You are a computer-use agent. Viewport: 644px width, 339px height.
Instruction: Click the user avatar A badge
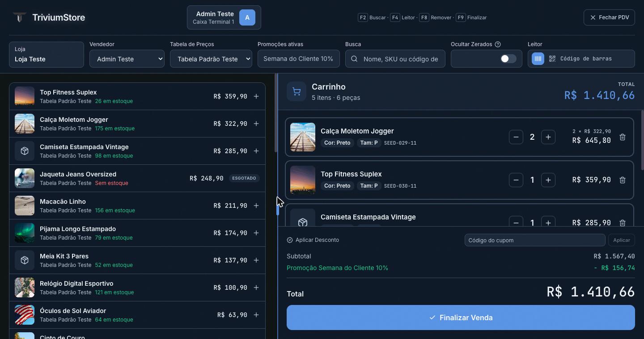(247, 17)
